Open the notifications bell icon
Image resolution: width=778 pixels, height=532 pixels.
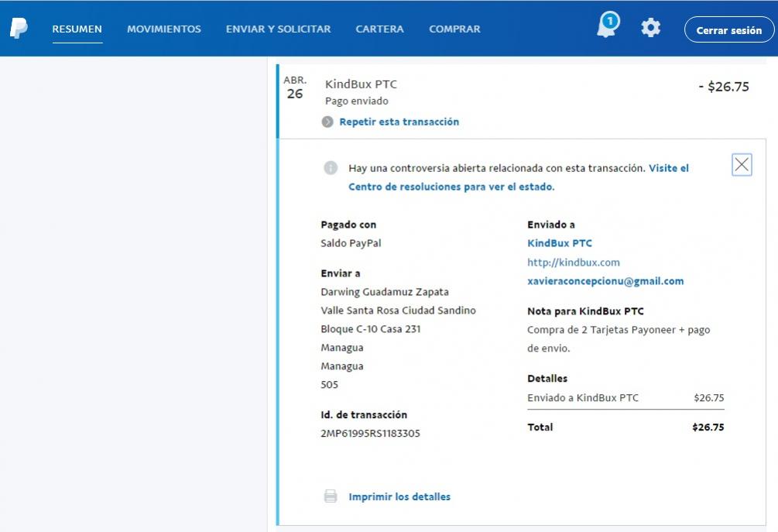tap(608, 25)
